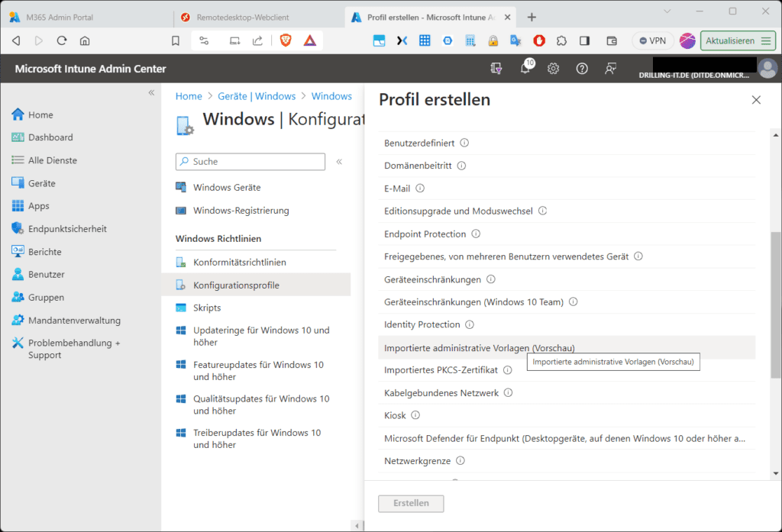This screenshot has width=782, height=532.
Task: Click the Brave shield icon
Action: pyautogui.click(x=286, y=40)
